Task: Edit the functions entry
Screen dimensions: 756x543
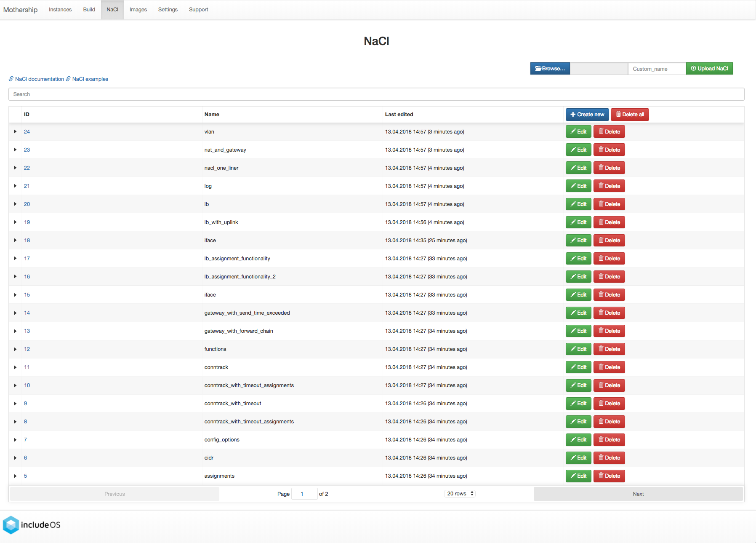Action: coord(578,349)
